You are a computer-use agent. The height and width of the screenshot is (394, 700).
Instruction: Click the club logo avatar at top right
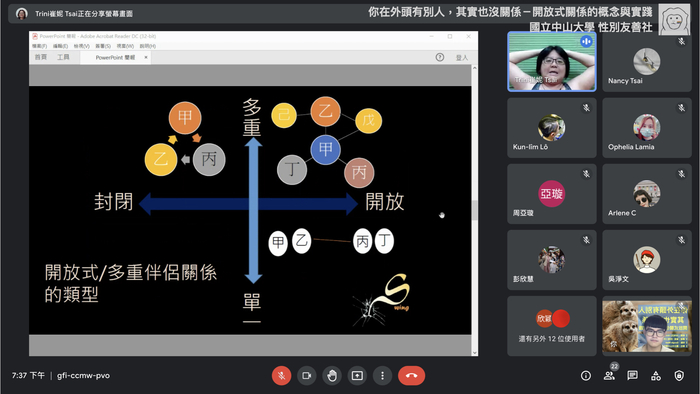pyautogui.click(x=675, y=19)
